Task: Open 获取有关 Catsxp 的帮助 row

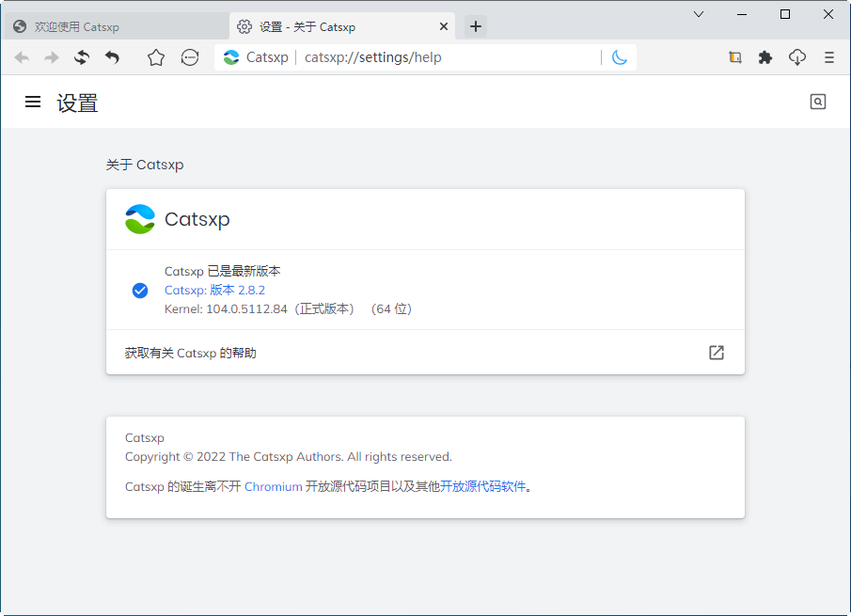Action: 425,353
